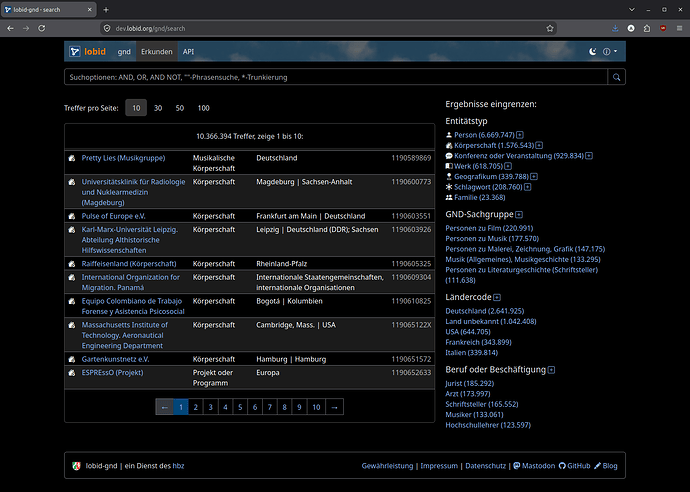This screenshot has height=492, width=690.
Task: Focus the search query input field
Action: (336, 77)
